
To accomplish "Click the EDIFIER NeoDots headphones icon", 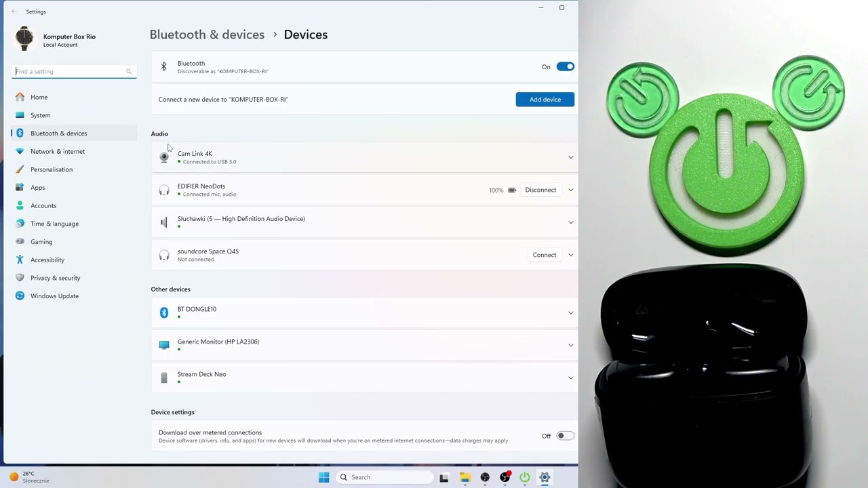I will coord(163,190).
